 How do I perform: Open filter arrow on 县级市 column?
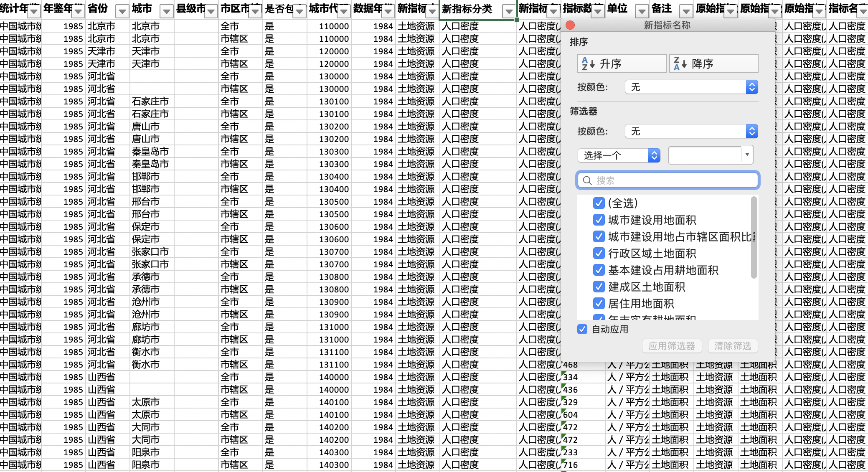211,11
